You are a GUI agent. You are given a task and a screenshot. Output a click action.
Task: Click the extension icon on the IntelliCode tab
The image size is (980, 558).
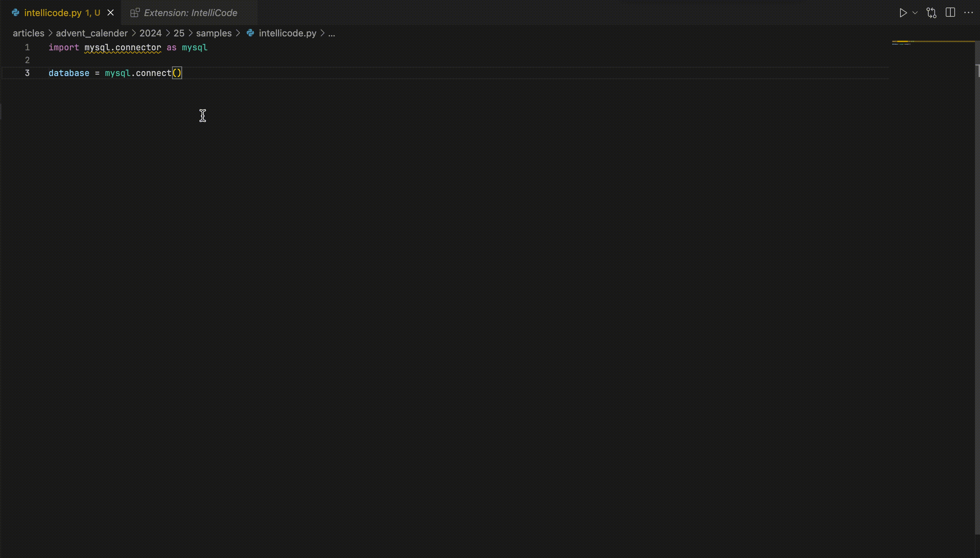point(135,12)
